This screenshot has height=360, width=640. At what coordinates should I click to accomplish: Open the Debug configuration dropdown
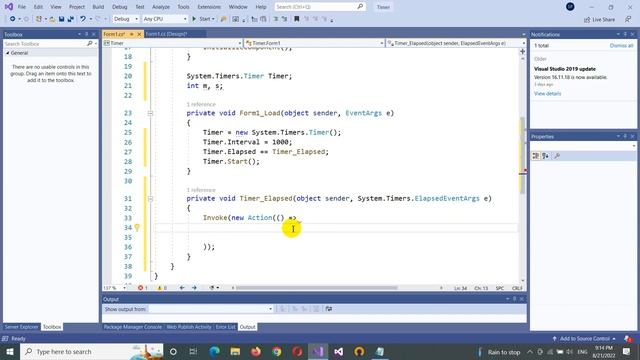point(126,19)
